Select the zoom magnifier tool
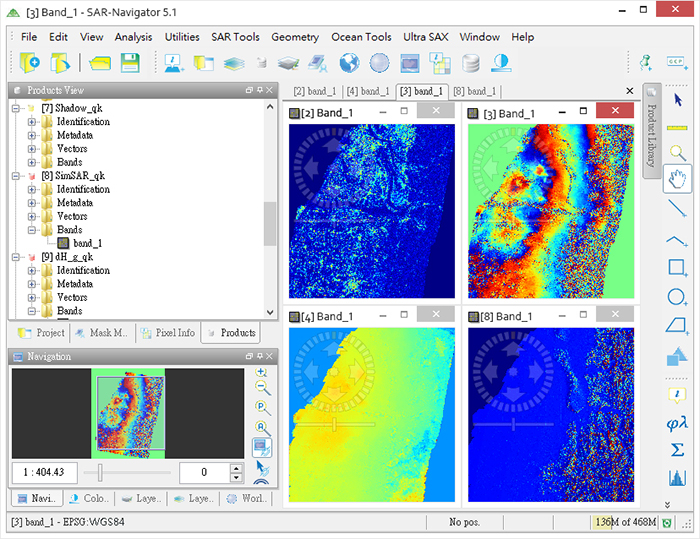This screenshot has height=539, width=700. pyautogui.click(x=677, y=153)
